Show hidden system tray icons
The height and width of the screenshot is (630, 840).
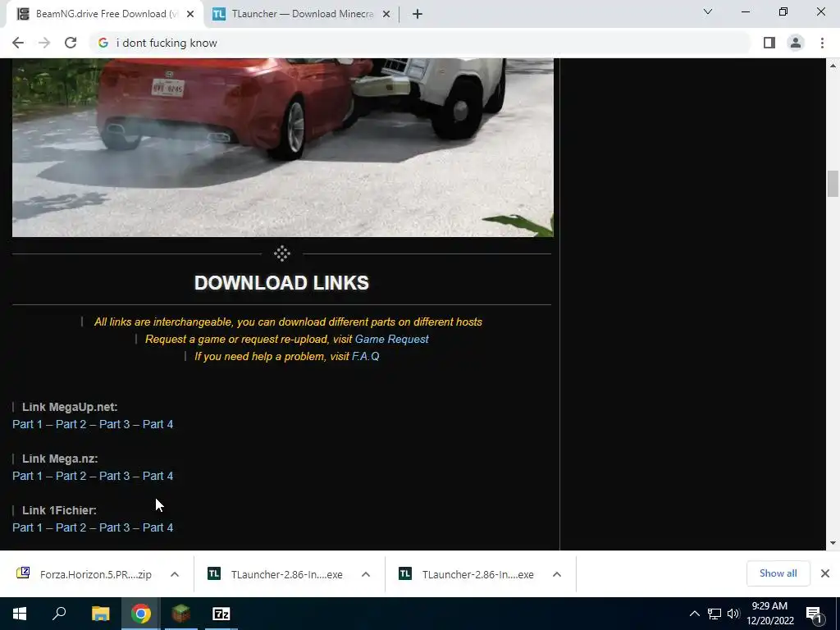[x=694, y=614]
